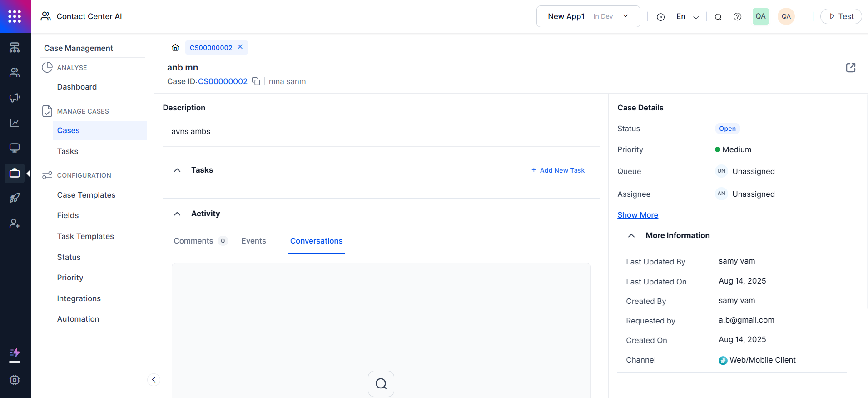Collapse the More Information section
Image resolution: width=868 pixels, height=398 pixels.
(631, 236)
